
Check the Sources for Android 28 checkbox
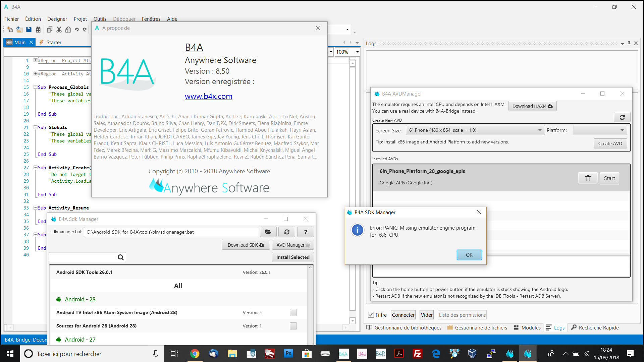click(293, 326)
